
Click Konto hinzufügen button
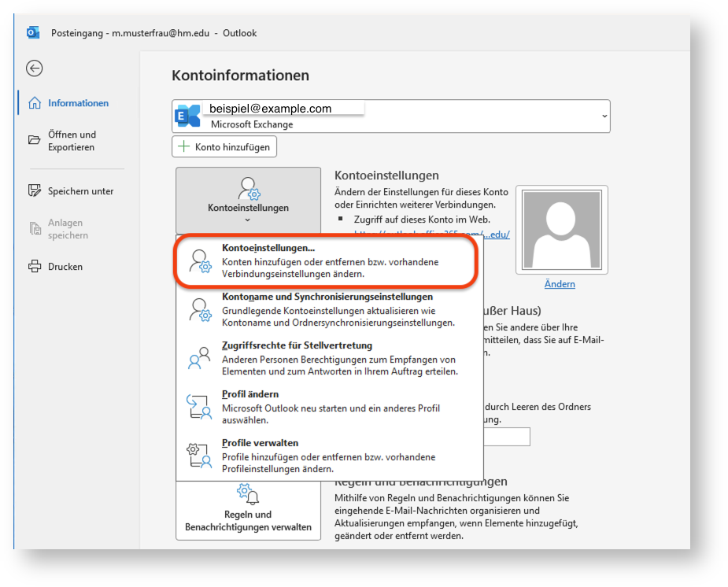224,146
